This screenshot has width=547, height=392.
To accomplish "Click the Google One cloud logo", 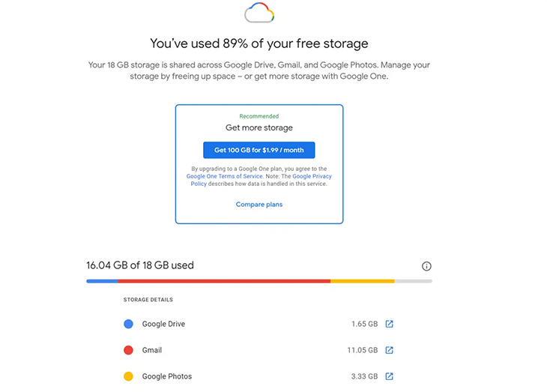I will pyautogui.click(x=259, y=13).
